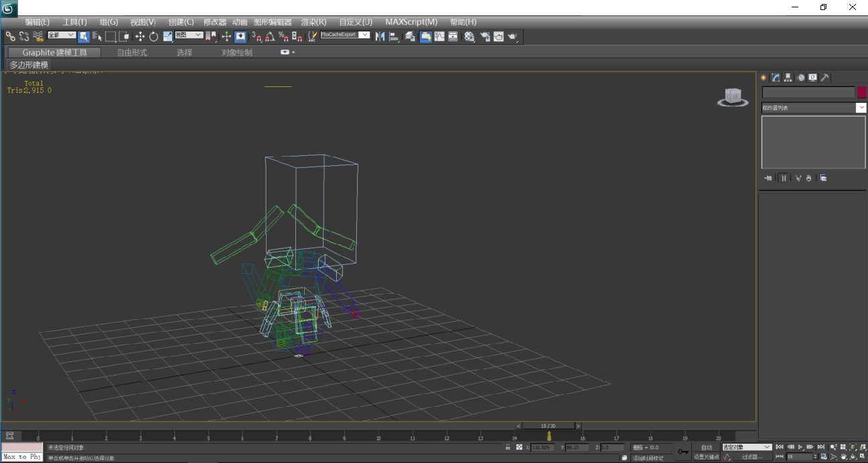The height and width of the screenshot is (463, 868).
Task: Toggle Spinner Snap
Action: [x=297, y=36]
